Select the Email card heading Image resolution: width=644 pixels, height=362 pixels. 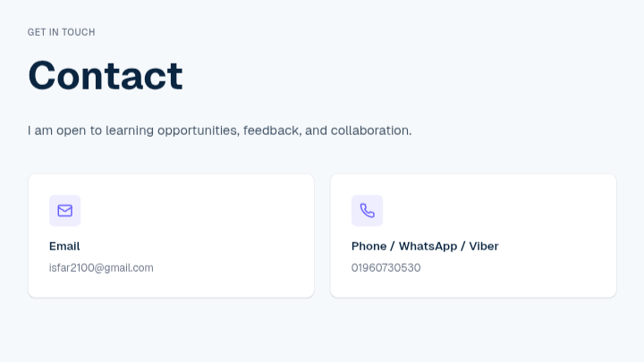coord(64,247)
